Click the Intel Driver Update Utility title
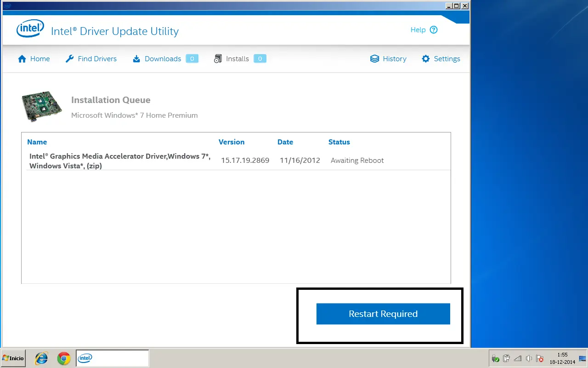The height and width of the screenshot is (368, 588). click(115, 31)
